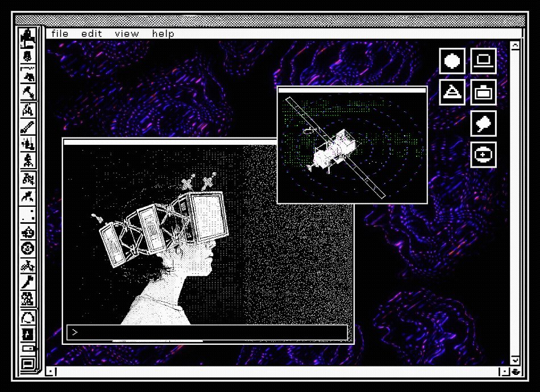Open the file menu
This screenshot has height=392, width=540.
point(60,34)
